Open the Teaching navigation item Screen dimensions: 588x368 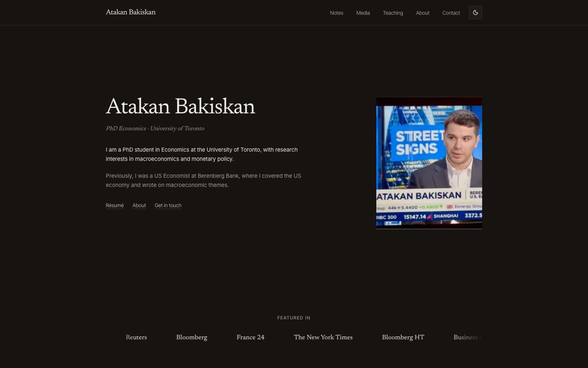click(393, 13)
